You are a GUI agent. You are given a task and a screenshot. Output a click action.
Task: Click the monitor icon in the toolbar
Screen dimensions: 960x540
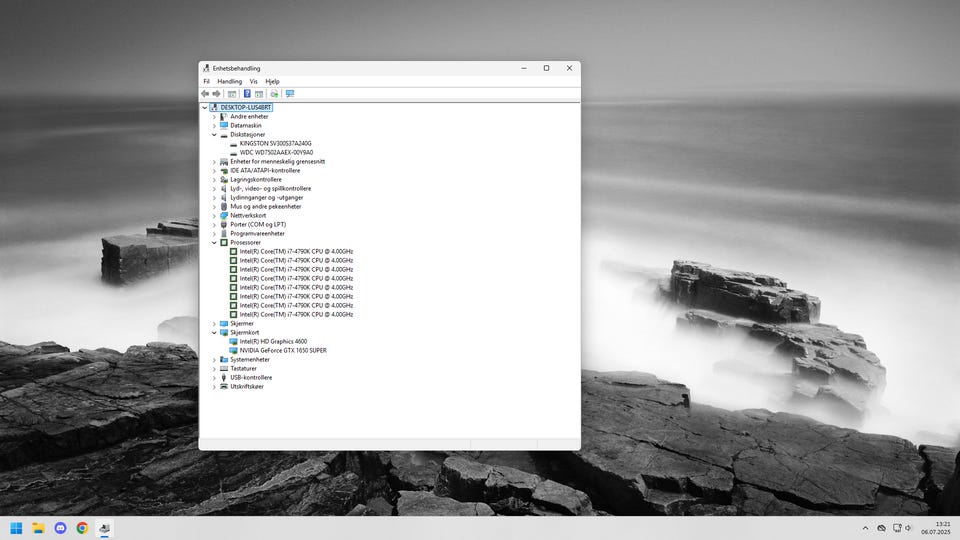click(x=290, y=94)
